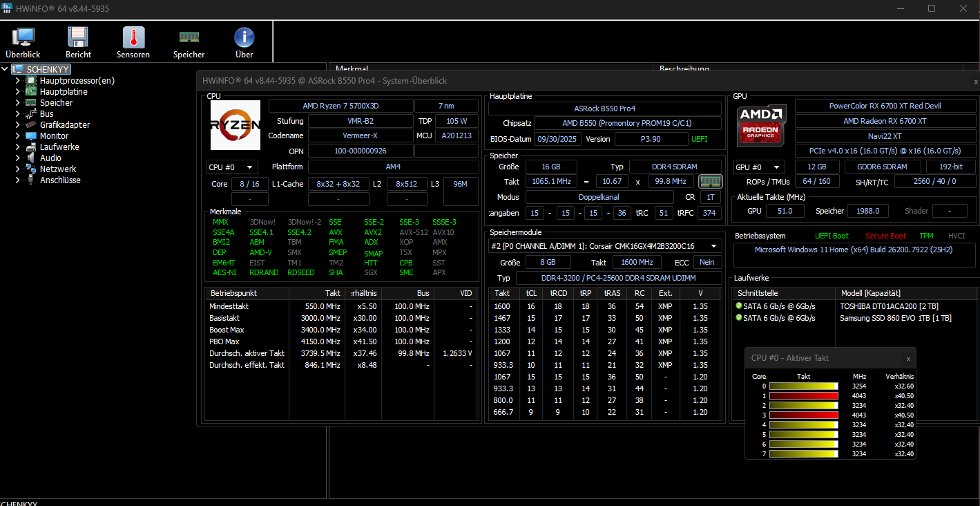Open the Speichermodule DIMM selection dropdown
The height and width of the screenshot is (506, 980).
[x=605, y=246]
